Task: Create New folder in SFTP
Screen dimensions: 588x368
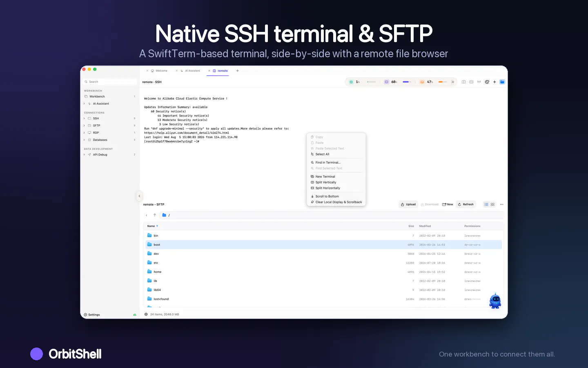Action: (448, 204)
